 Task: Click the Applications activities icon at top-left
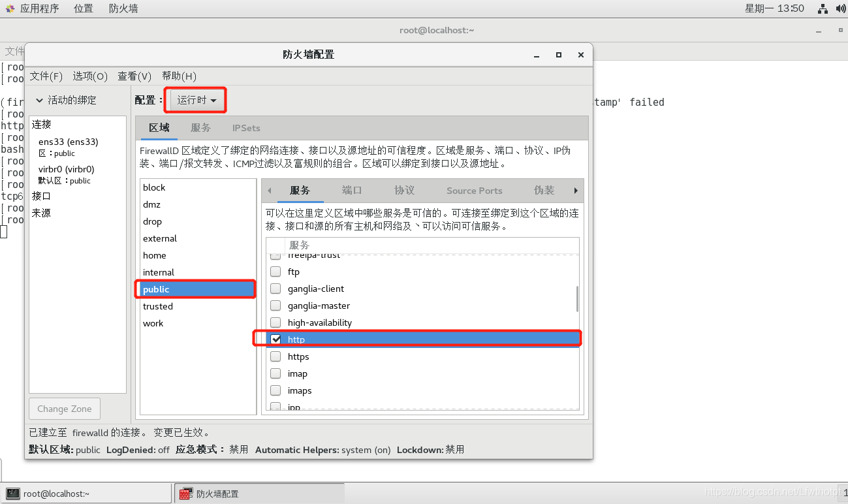tap(10, 8)
